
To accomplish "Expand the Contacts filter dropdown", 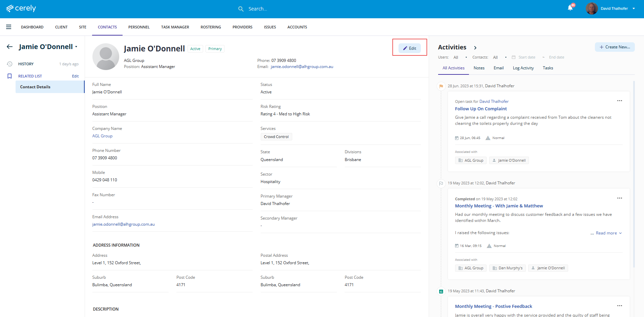I will [x=500, y=58].
